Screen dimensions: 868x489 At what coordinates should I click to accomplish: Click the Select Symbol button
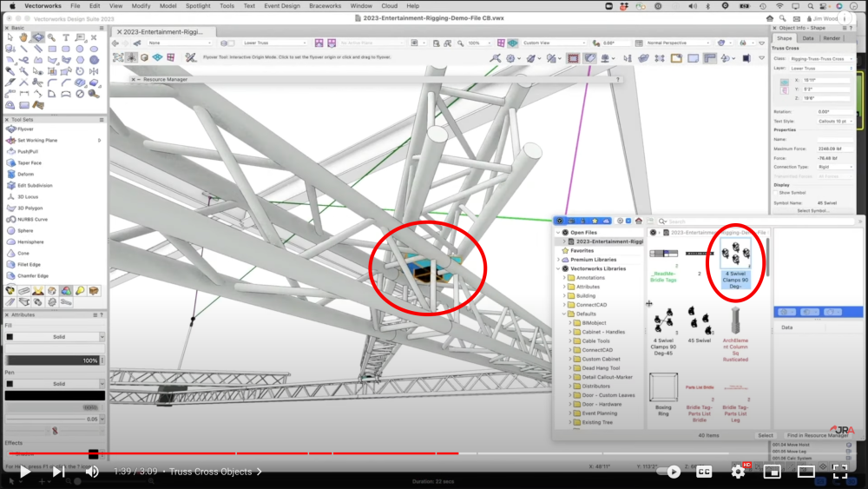pos(813,211)
